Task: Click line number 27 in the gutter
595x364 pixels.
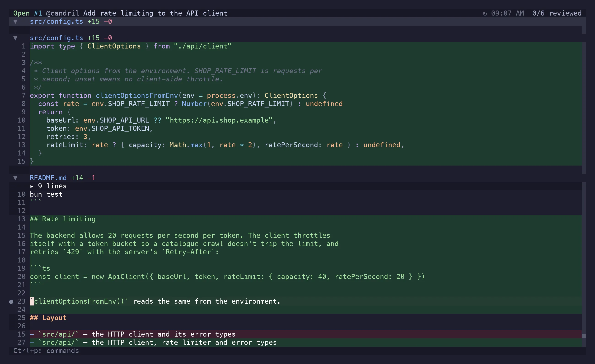Action: [22, 343]
